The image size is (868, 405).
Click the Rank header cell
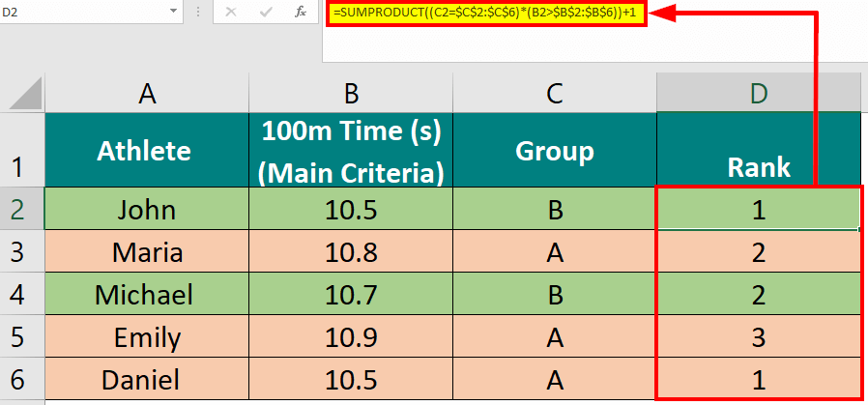pos(759,150)
